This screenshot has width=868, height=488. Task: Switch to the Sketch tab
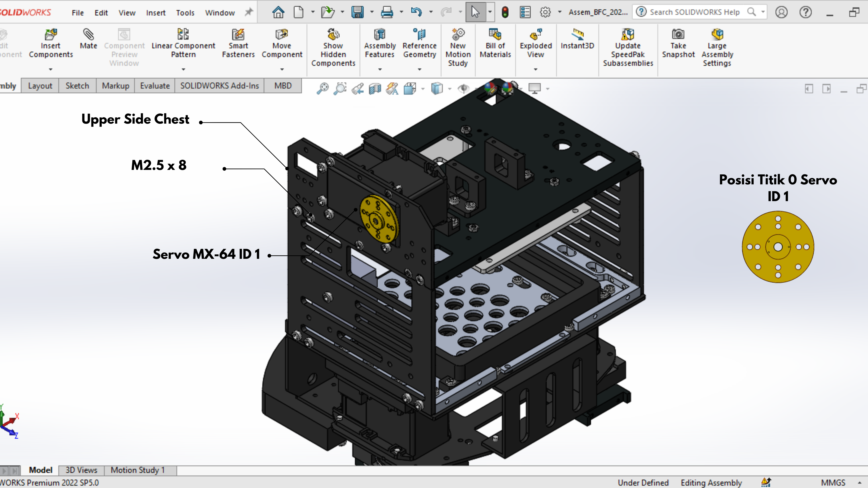[77, 86]
